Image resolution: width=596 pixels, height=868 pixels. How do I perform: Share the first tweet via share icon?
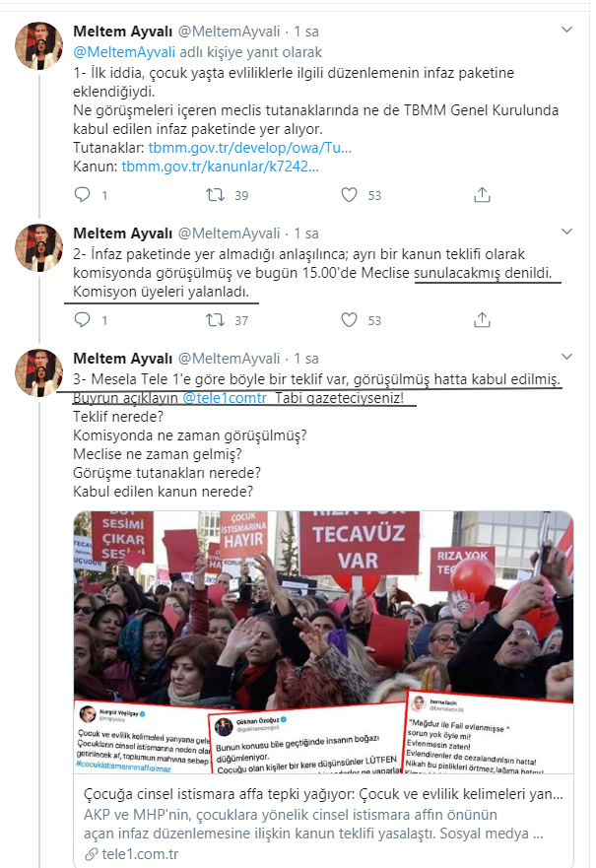482,195
